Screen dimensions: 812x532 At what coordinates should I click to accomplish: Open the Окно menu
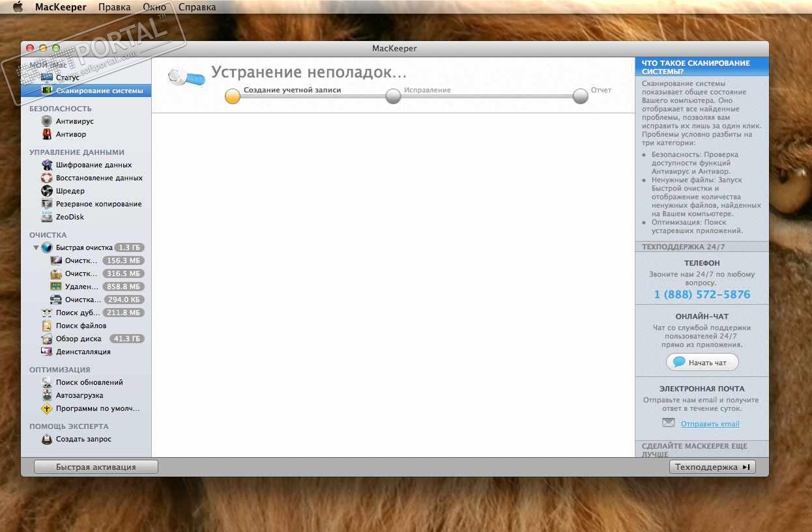(x=154, y=7)
